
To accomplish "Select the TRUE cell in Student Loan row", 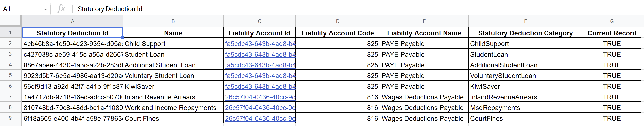I will click(612, 54).
